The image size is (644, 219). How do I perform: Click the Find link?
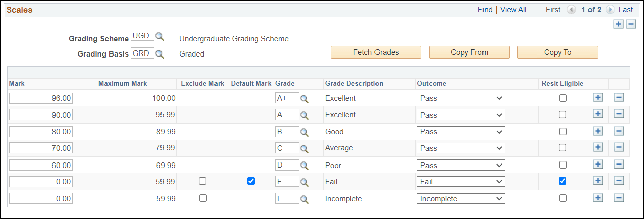click(x=485, y=10)
